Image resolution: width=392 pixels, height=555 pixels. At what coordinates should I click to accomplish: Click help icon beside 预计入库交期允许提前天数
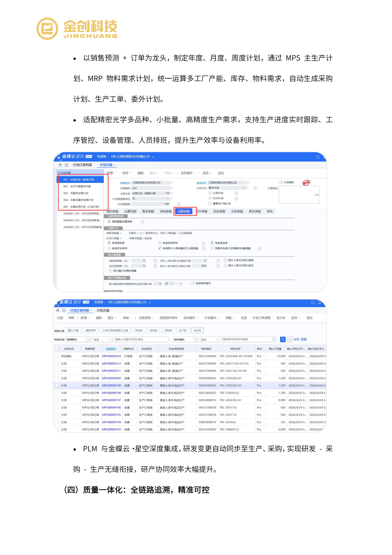click(x=218, y=261)
